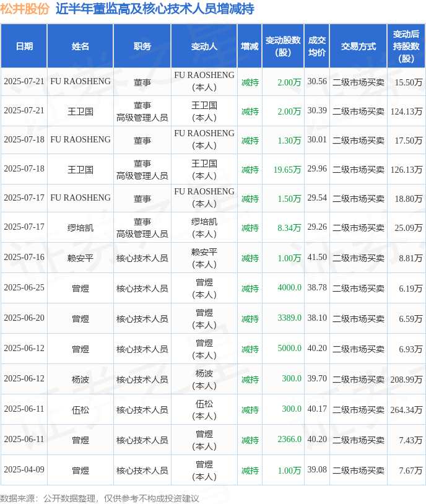Click the holdings value 6.59万

(411, 318)
